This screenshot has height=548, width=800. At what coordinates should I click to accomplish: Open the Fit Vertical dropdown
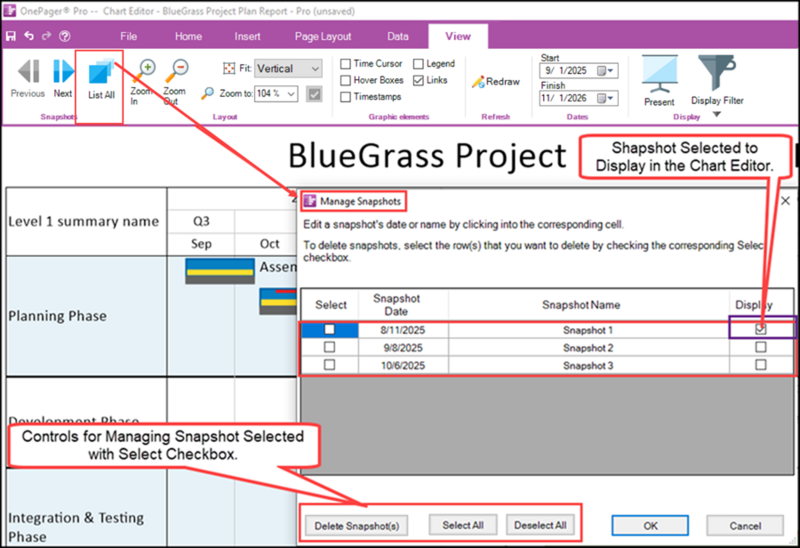(288, 68)
